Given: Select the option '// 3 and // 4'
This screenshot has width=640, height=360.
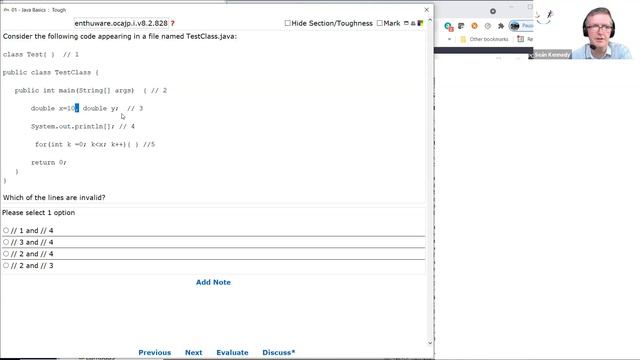Looking at the screenshot, I should 6,242.
